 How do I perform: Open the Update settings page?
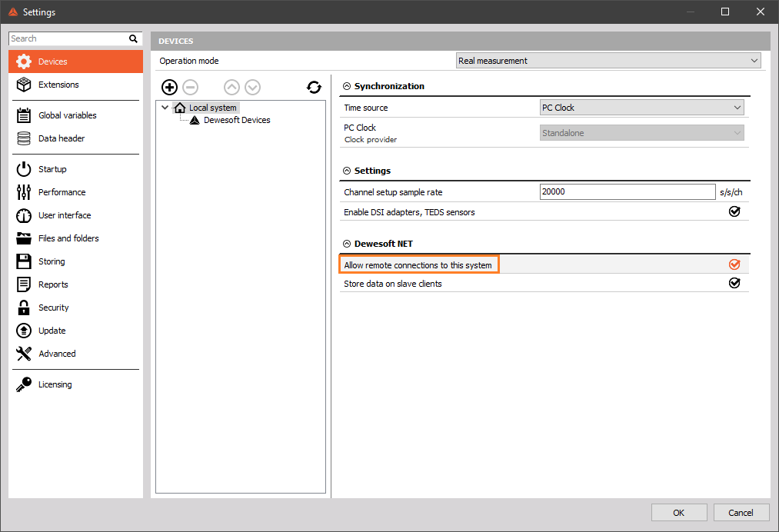coord(75,331)
